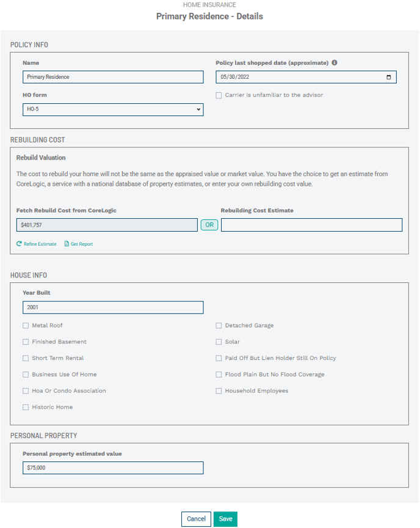Check Flood Plain But No Flood Coverage
This screenshot has height=528, width=420.
pos(219,375)
